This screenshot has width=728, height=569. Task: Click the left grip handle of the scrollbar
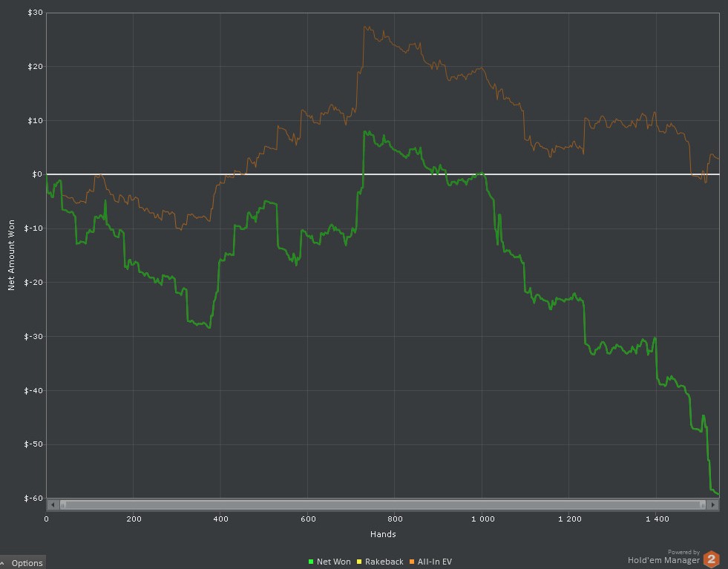coord(63,505)
